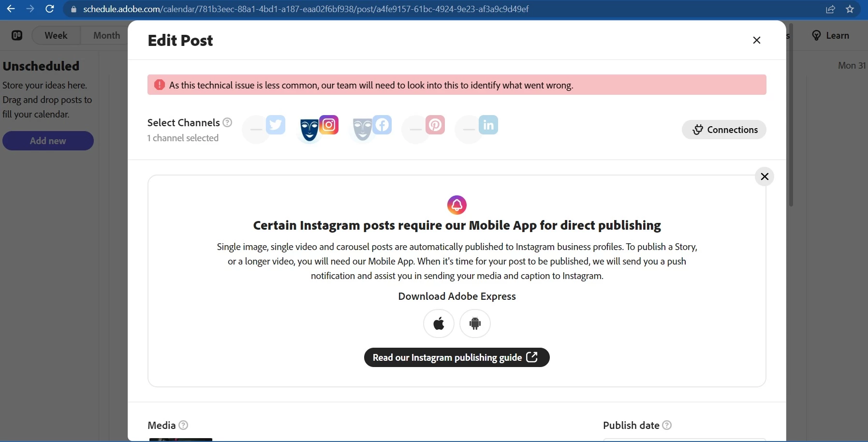
Task: Toggle the Facebook channel
Action: tap(370, 129)
